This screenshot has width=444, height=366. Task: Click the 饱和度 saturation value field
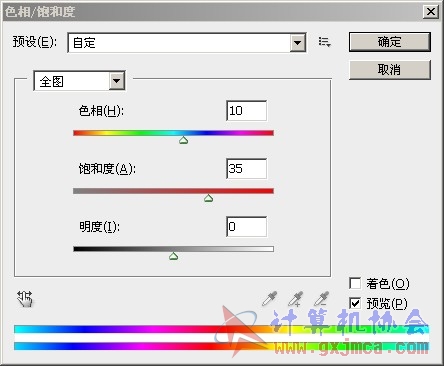pyautogui.click(x=246, y=169)
